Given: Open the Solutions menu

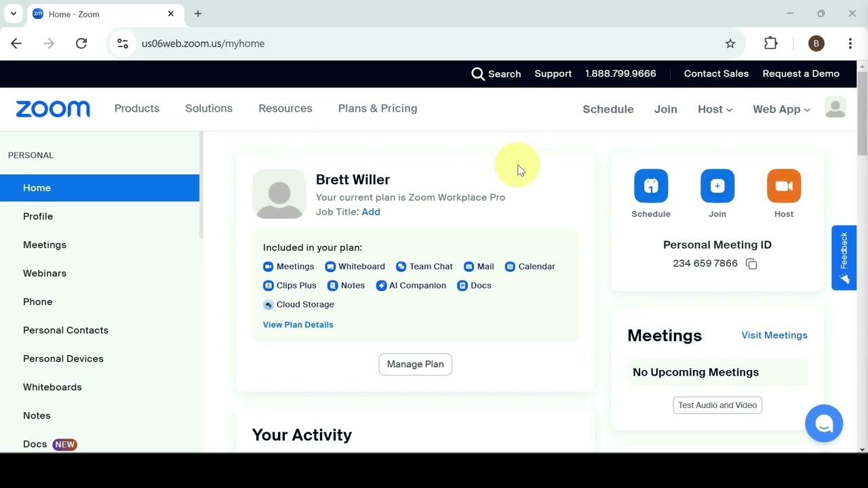Looking at the screenshot, I should (209, 108).
